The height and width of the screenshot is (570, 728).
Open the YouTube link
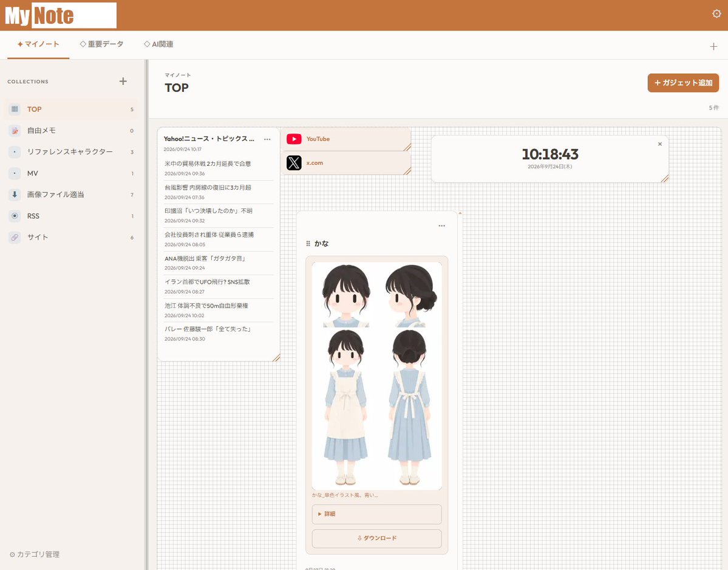[x=318, y=139]
